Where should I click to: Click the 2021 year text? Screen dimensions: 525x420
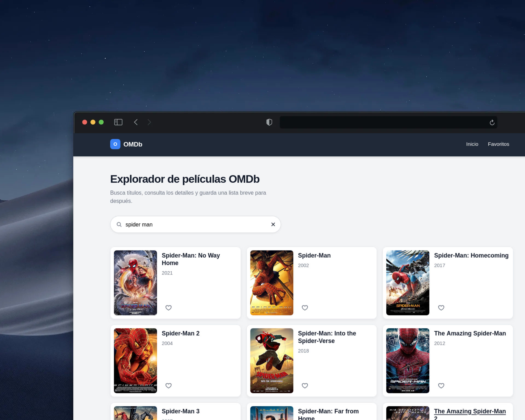coord(167,273)
